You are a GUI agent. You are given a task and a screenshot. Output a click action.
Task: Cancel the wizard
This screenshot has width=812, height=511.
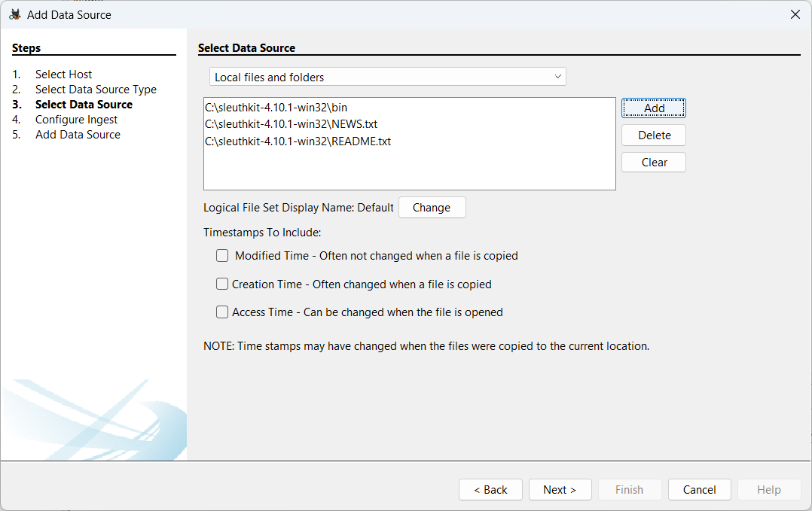pyautogui.click(x=699, y=490)
